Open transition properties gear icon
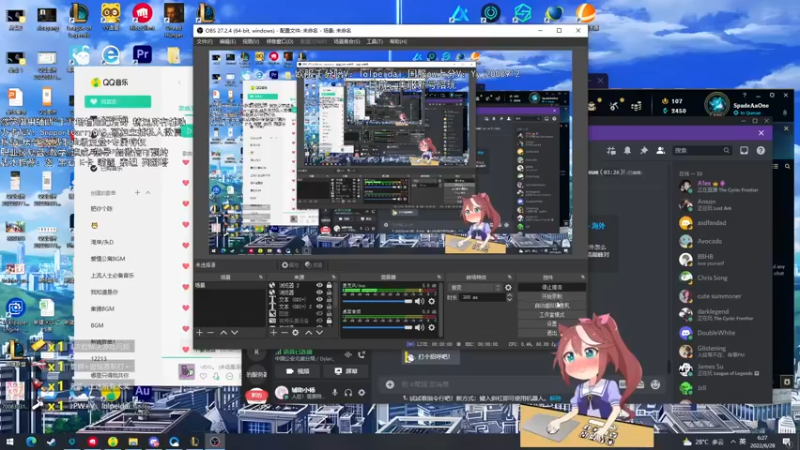Screen dimensions: 800x450 [508, 288]
